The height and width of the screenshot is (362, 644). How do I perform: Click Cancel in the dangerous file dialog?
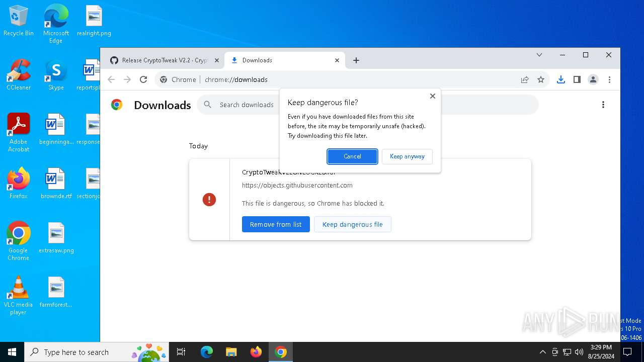(352, 156)
